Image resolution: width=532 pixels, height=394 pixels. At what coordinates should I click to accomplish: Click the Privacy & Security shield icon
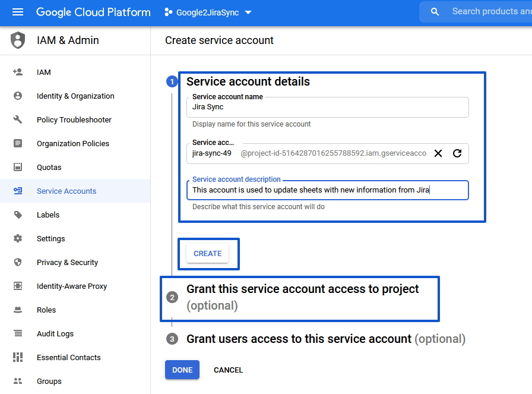(18, 262)
